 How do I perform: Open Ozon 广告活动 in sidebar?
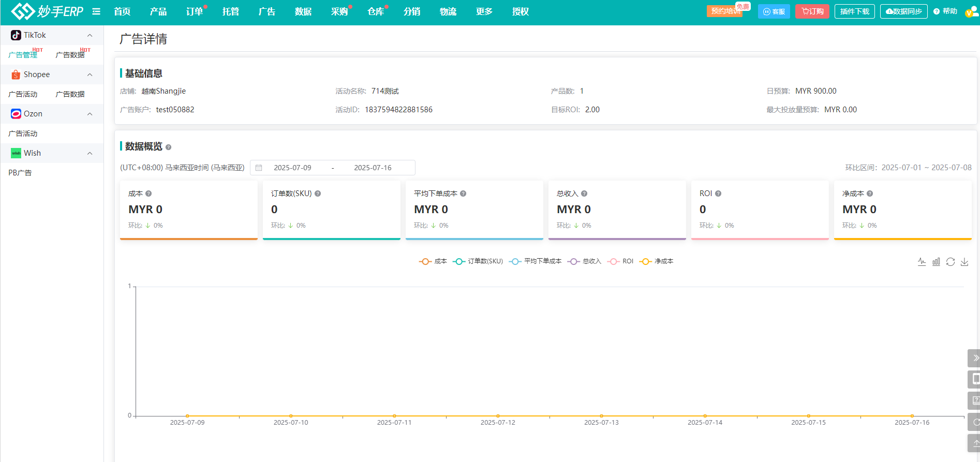click(23, 133)
